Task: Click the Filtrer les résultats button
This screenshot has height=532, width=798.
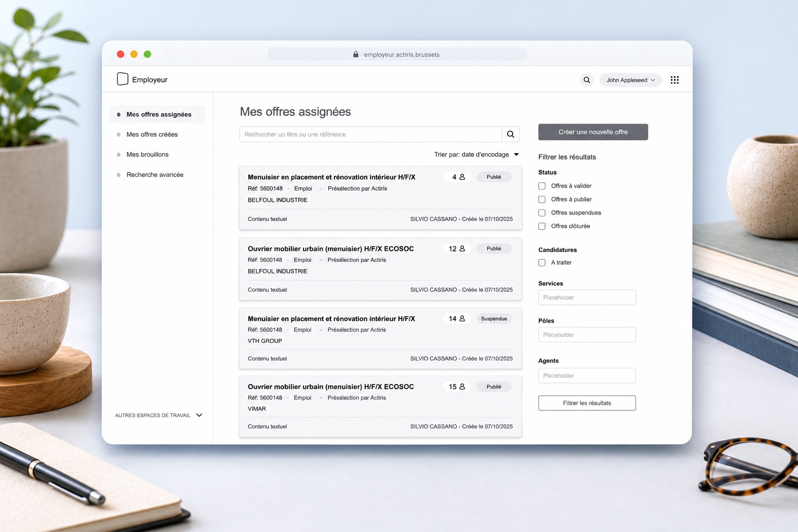Action: tap(587, 403)
